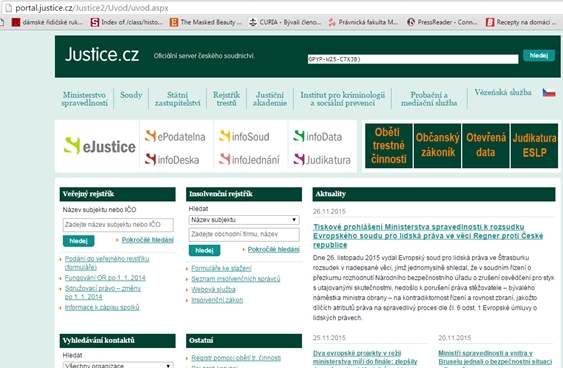Open infoJednání service

tap(249, 159)
